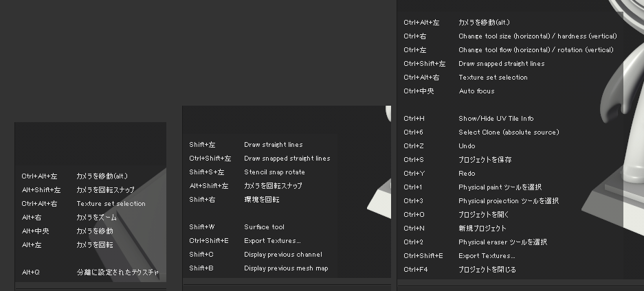
Task: Click the Auto focus shortcut entry
Action: click(476, 91)
